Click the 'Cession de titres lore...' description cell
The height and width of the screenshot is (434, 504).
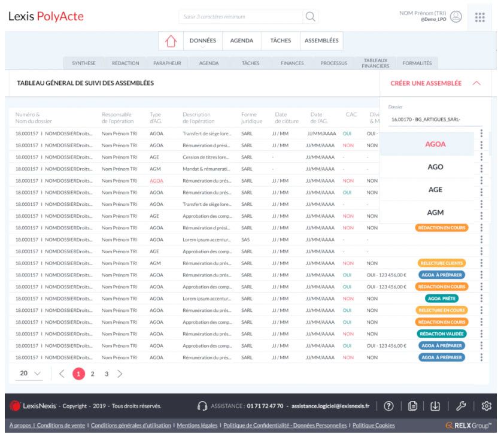206,157
